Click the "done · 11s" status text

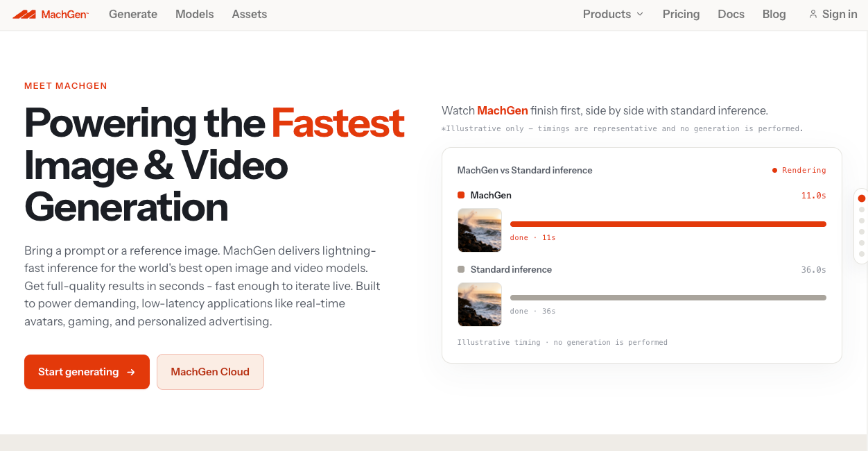point(533,237)
